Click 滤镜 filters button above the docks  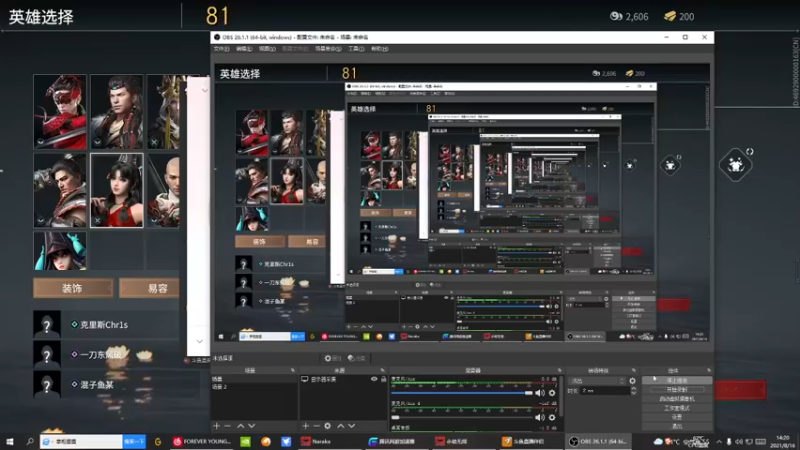(x=356, y=358)
